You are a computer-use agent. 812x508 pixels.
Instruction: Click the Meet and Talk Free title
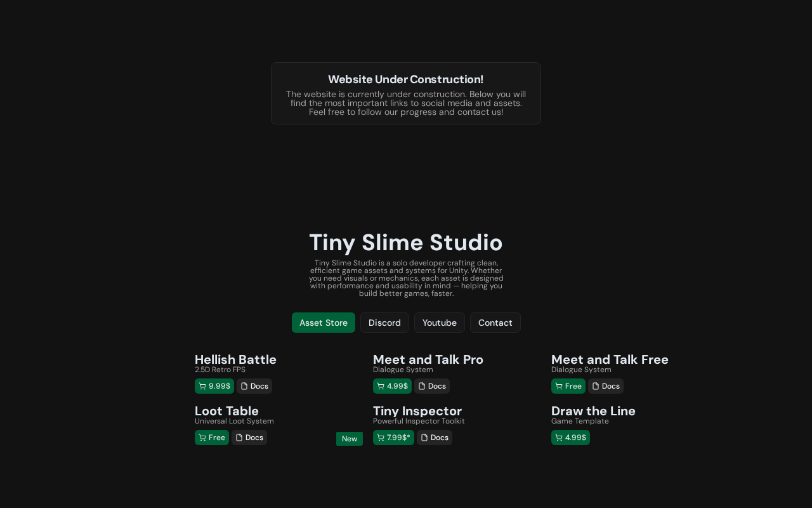click(610, 359)
